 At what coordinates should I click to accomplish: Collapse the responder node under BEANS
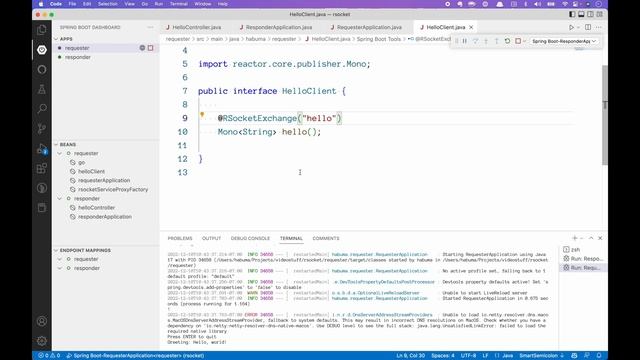click(60, 198)
